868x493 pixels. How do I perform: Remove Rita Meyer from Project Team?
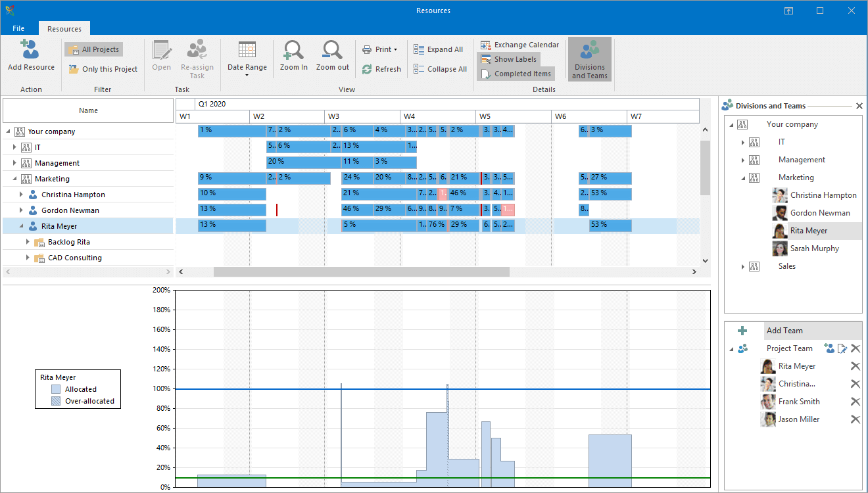pyautogui.click(x=856, y=366)
